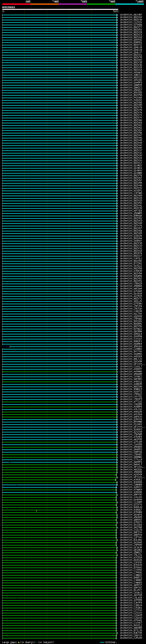
Task: Click the red 20% identity color bar
Action: click(16, 4)
